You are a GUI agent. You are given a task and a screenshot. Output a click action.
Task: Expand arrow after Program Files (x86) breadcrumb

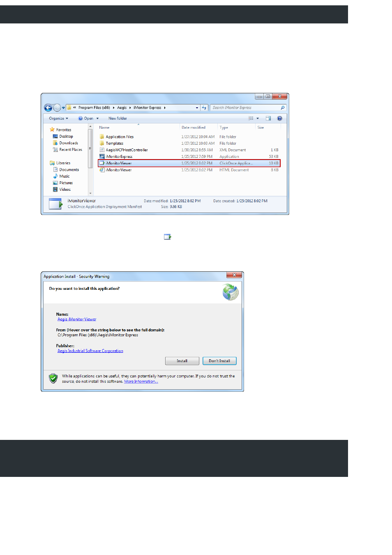click(x=113, y=108)
